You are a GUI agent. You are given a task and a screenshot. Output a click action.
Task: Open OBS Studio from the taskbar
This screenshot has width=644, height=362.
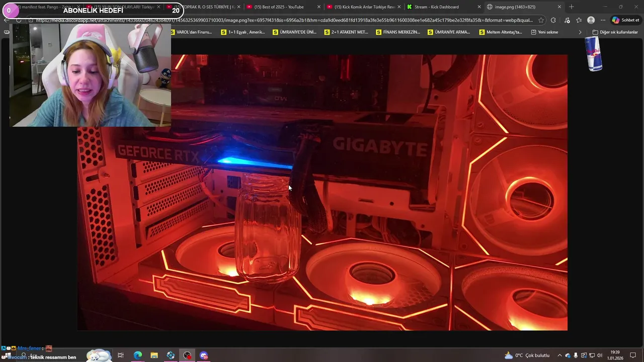[x=187, y=355]
